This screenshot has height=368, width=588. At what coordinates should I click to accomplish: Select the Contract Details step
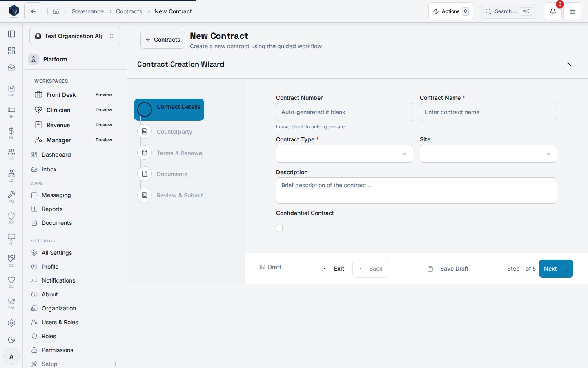pos(169,110)
